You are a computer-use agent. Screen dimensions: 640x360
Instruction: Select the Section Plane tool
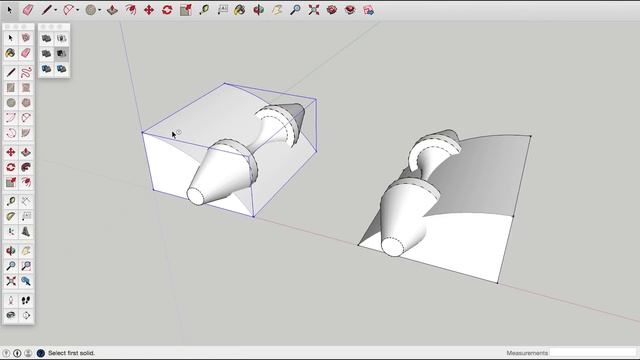(26, 315)
